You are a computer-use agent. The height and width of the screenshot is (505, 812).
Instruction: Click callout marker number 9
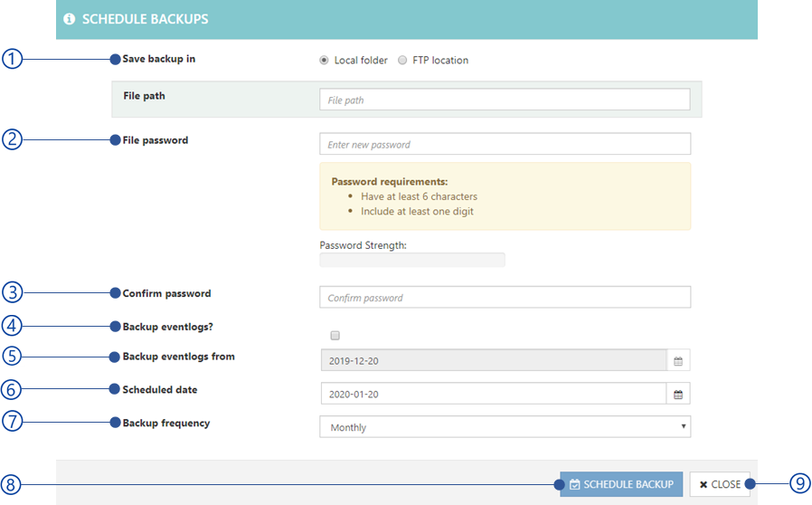[799, 484]
